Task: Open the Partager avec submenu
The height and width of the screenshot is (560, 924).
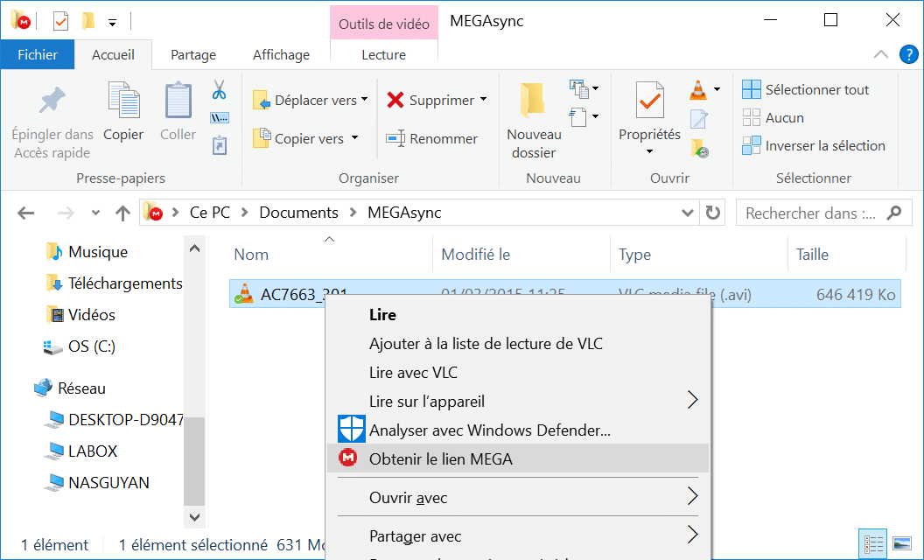Action: pyautogui.click(x=518, y=535)
